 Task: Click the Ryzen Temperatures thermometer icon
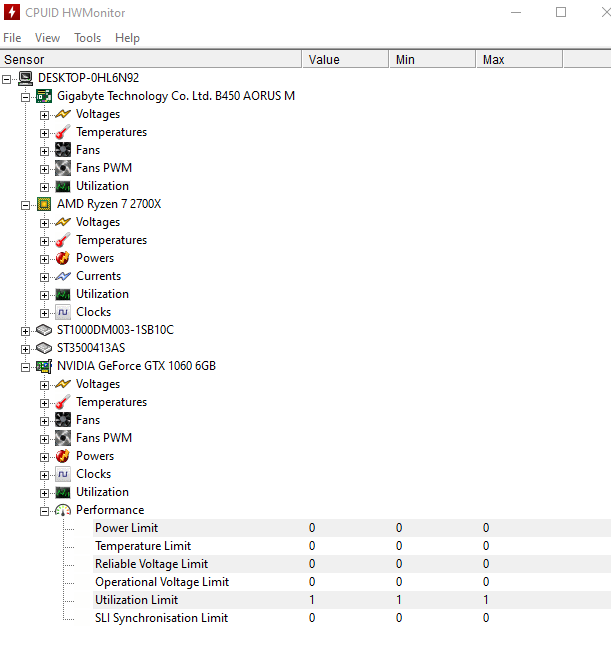pos(63,240)
